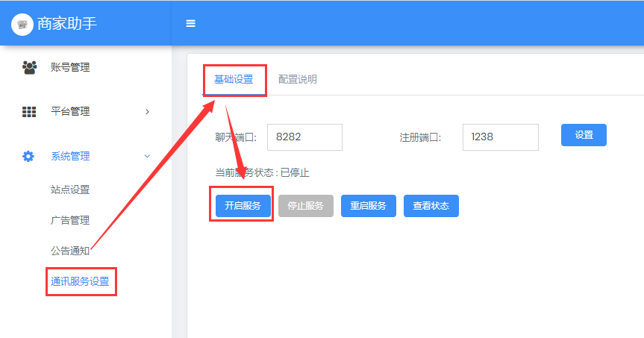Open 通讯服务设置 submenu item
This screenshot has height=338, width=644.
(80, 281)
